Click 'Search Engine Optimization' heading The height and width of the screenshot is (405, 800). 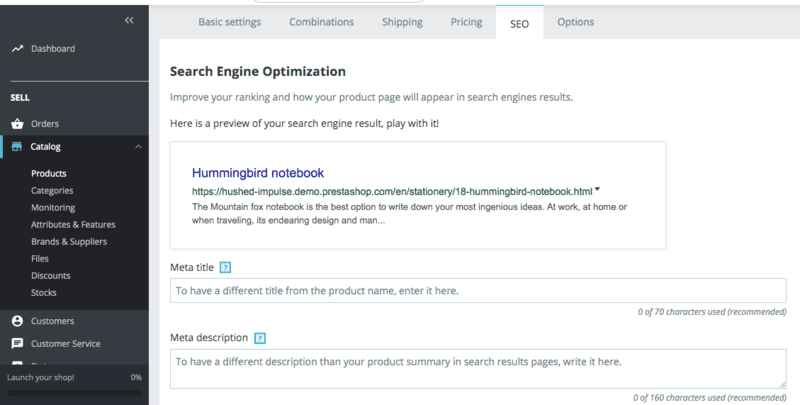pos(258,71)
